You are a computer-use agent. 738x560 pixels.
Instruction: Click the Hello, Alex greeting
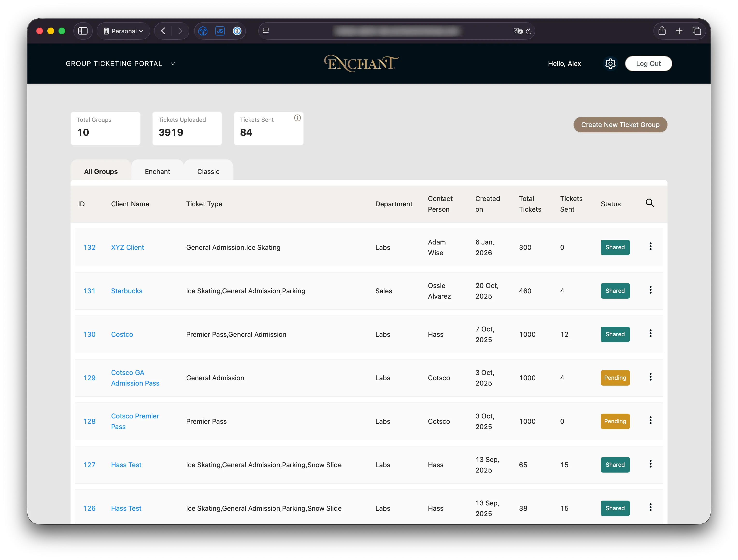point(564,63)
